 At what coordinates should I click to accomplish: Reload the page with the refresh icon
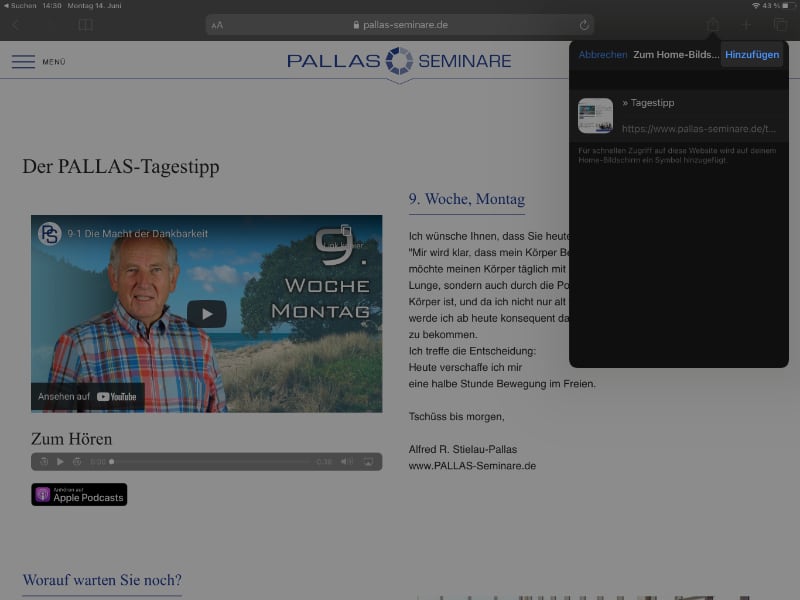point(584,24)
